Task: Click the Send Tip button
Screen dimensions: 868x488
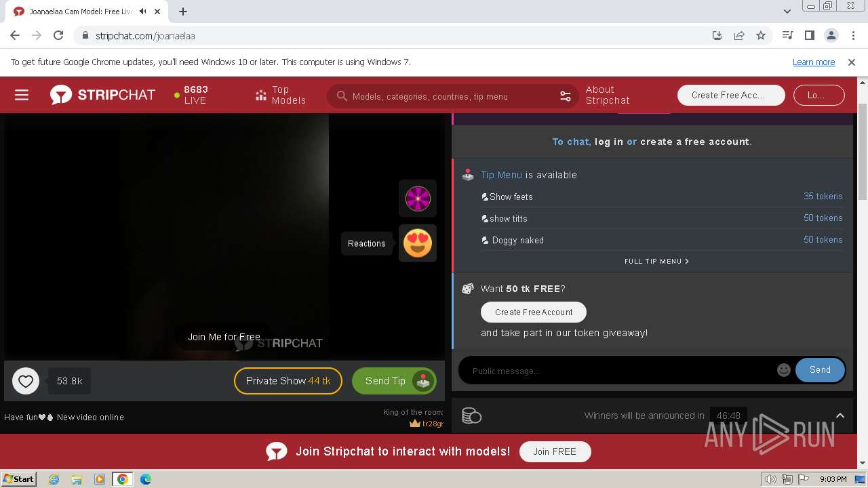Action: 394,381
